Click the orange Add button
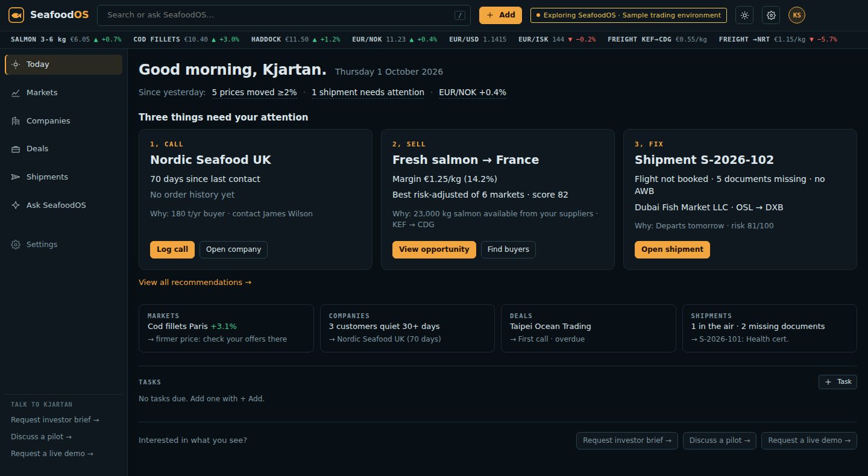Image resolution: width=868 pixels, height=476 pixels. 500,15
